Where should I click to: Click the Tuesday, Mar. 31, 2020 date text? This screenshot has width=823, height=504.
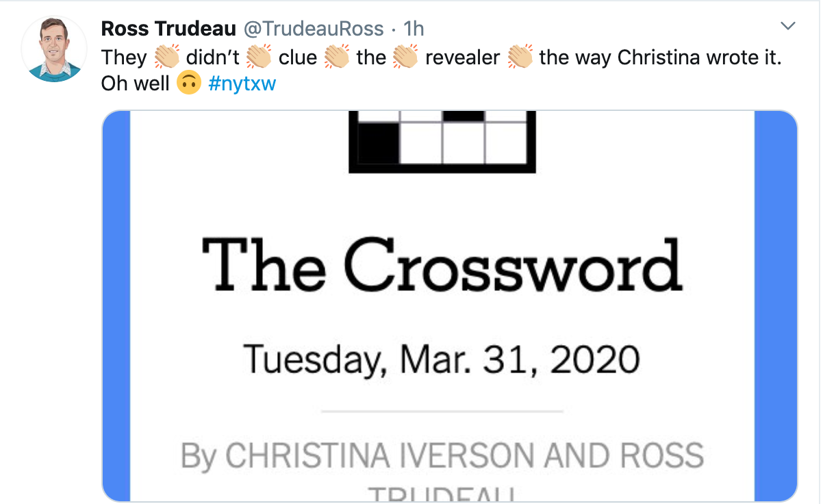point(442,358)
